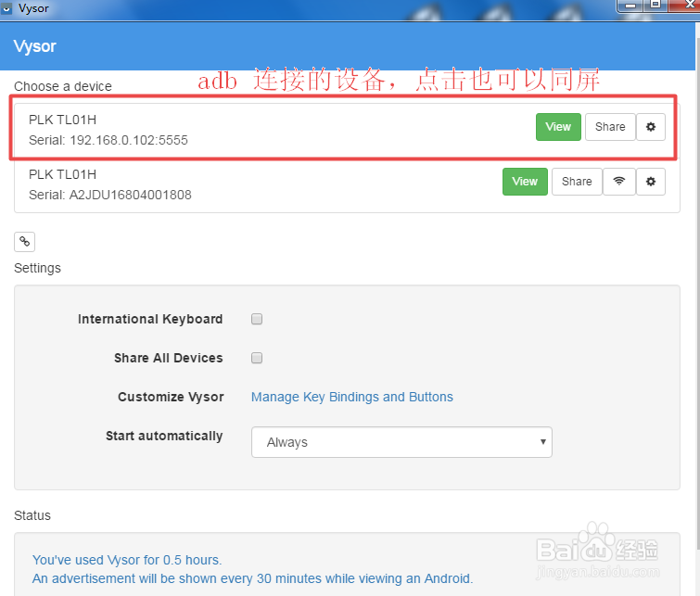Click the 'Start automatically' label

click(164, 436)
